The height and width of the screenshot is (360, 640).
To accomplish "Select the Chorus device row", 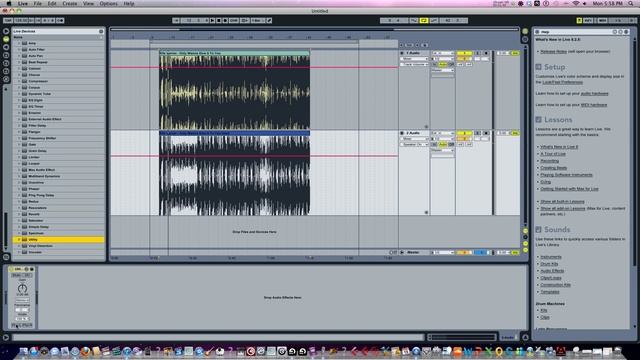I will tap(59, 75).
